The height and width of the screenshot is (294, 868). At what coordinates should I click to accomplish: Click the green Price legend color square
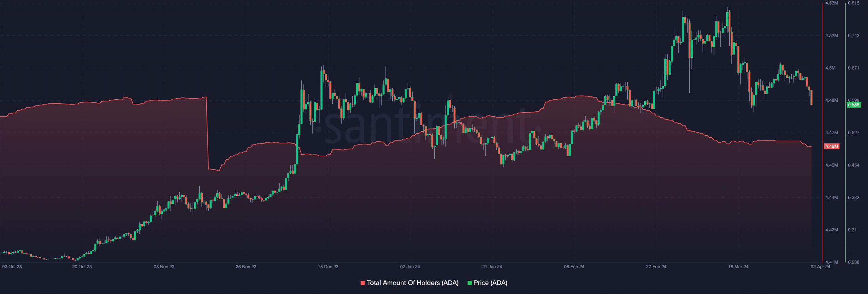coord(470,283)
